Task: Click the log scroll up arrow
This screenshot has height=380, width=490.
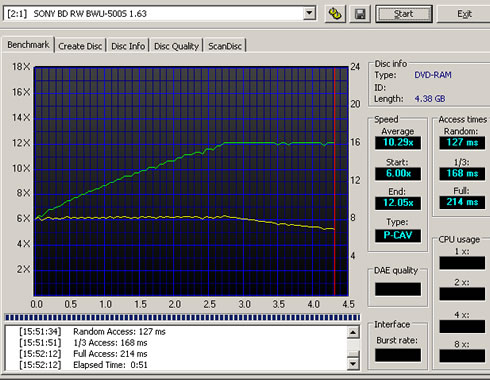Action: [353, 332]
